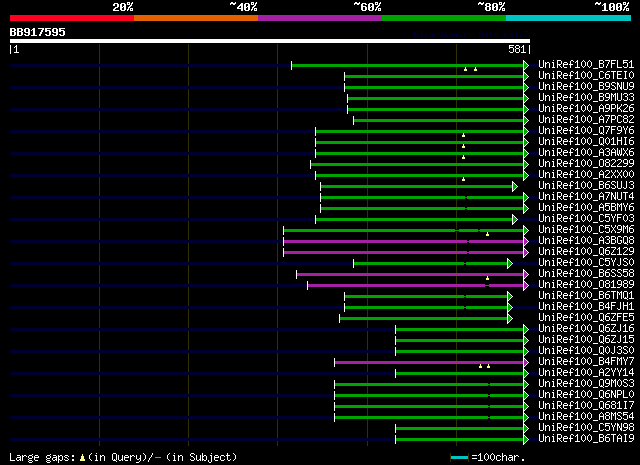This screenshot has width=640, height=465.
Task: Select the UniRef100_B4FMY7 label
Action: pos(586,361)
